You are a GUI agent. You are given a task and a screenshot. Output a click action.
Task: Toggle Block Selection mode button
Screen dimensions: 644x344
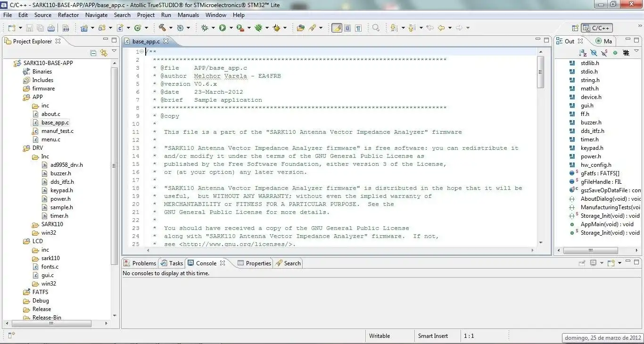(347, 28)
